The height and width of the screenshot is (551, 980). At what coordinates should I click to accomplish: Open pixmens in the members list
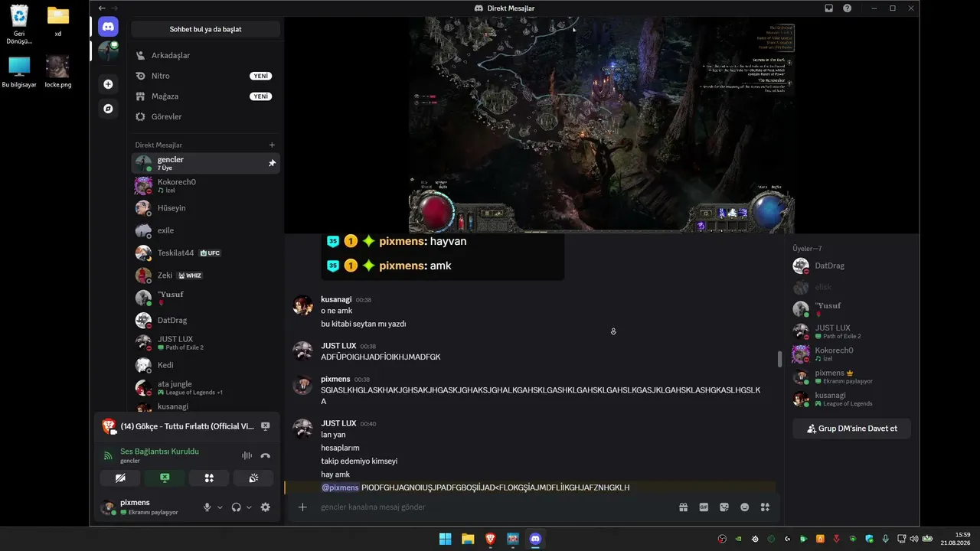tap(851, 377)
